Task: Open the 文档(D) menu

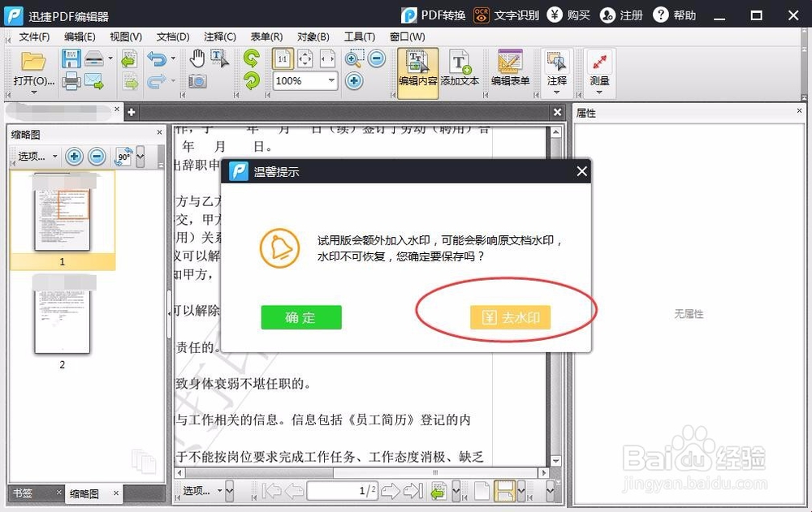Action: pos(173,37)
